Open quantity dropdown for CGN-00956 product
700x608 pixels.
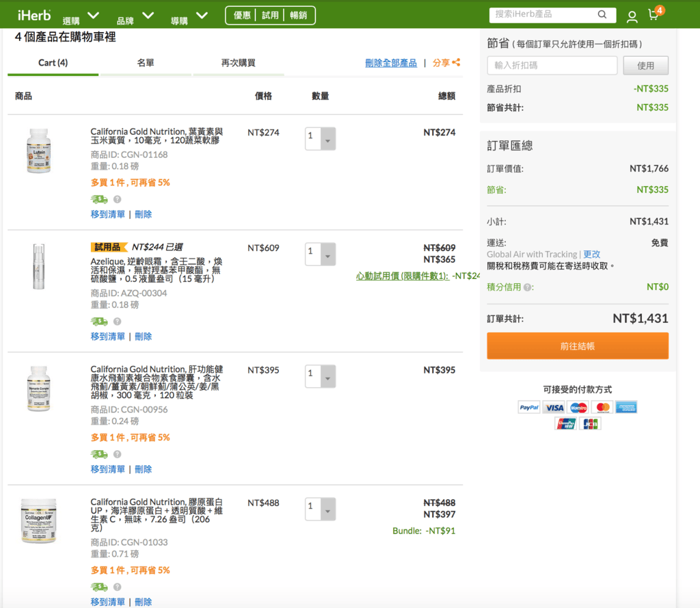pos(321,376)
